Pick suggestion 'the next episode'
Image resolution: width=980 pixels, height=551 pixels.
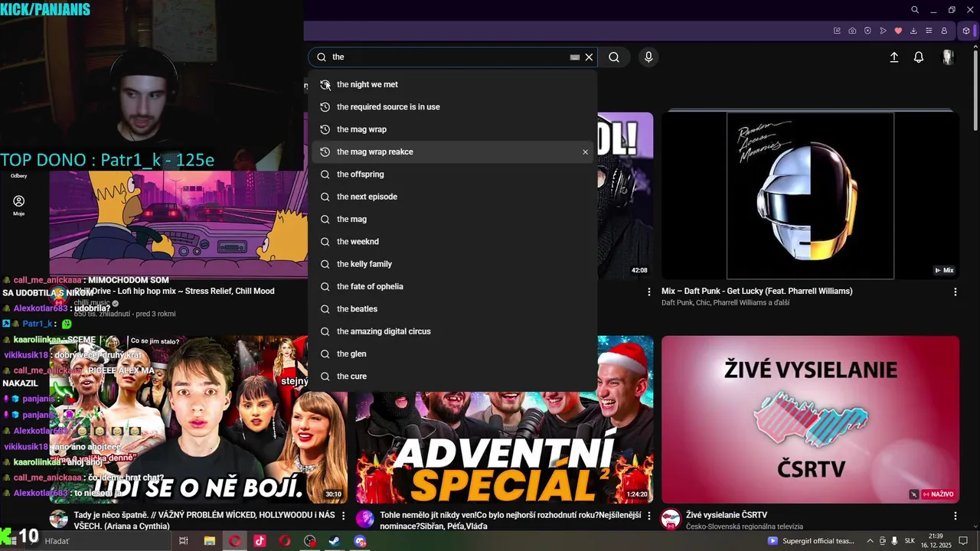click(453, 197)
